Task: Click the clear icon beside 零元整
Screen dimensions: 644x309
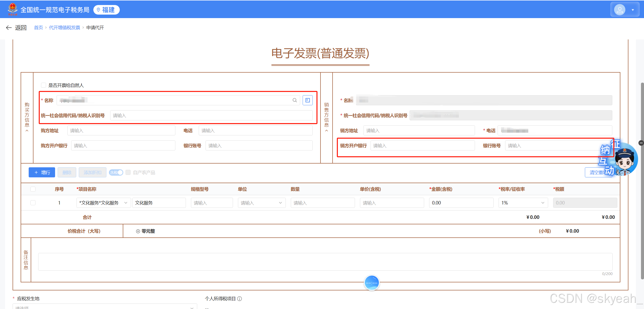Action: pos(138,231)
